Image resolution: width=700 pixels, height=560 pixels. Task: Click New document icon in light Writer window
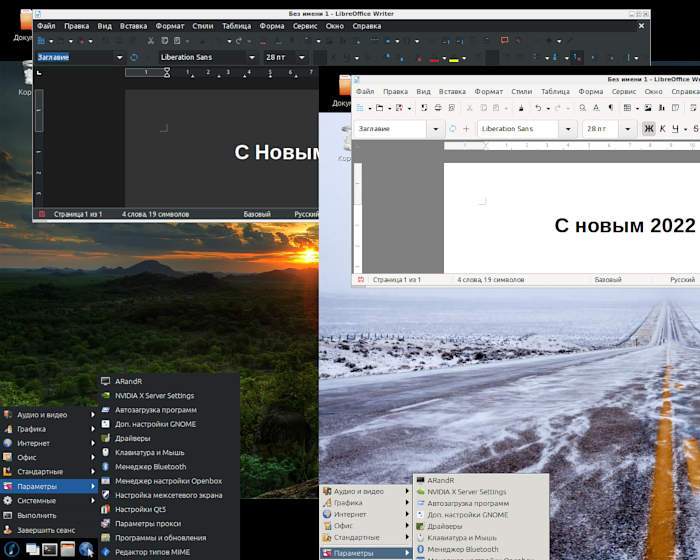click(360, 108)
